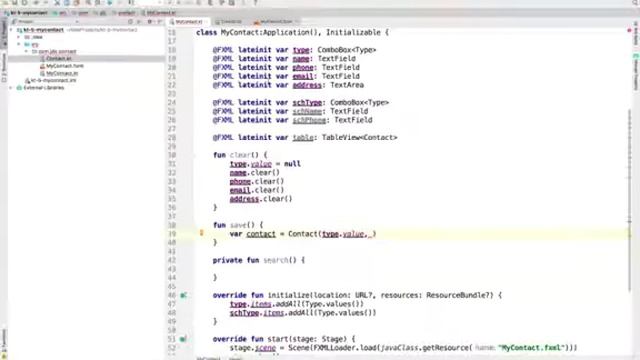The image size is (640, 360).
Task: Click the scroll-from-source icon in the Project panel
Action: [x=130, y=22]
